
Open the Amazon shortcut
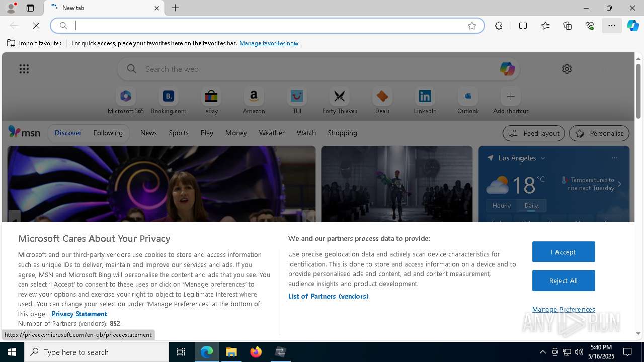(254, 101)
